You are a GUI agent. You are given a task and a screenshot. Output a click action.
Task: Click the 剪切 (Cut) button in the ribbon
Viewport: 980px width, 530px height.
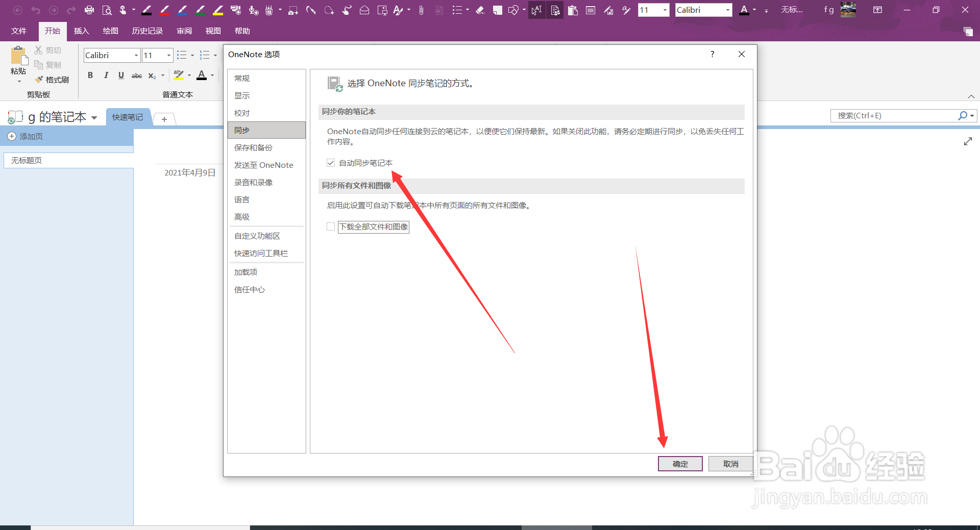click(48, 50)
